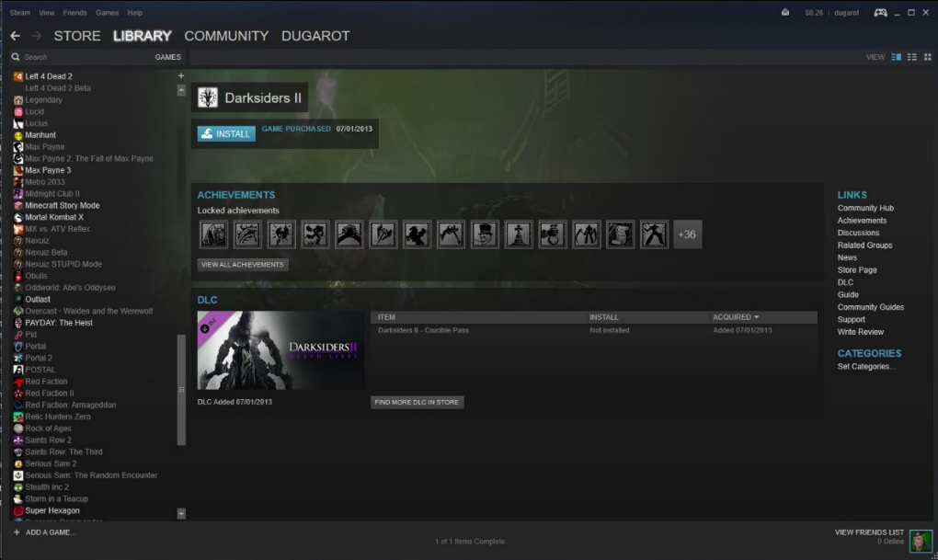Click the Darksiders II DLC thumbnail

click(280, 350)
